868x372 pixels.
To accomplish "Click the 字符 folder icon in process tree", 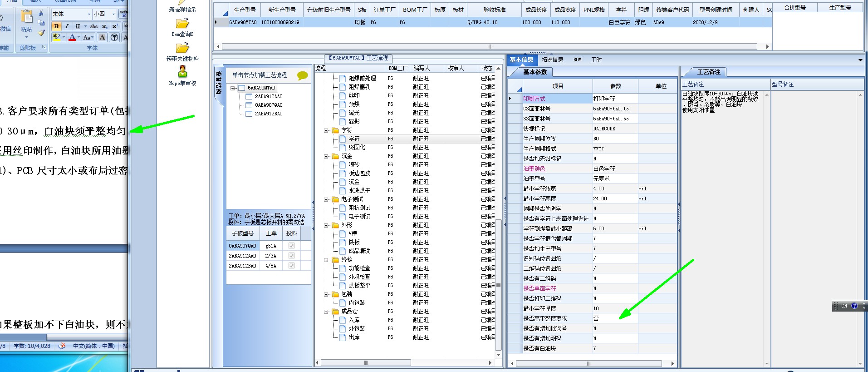I will (336, 130).
